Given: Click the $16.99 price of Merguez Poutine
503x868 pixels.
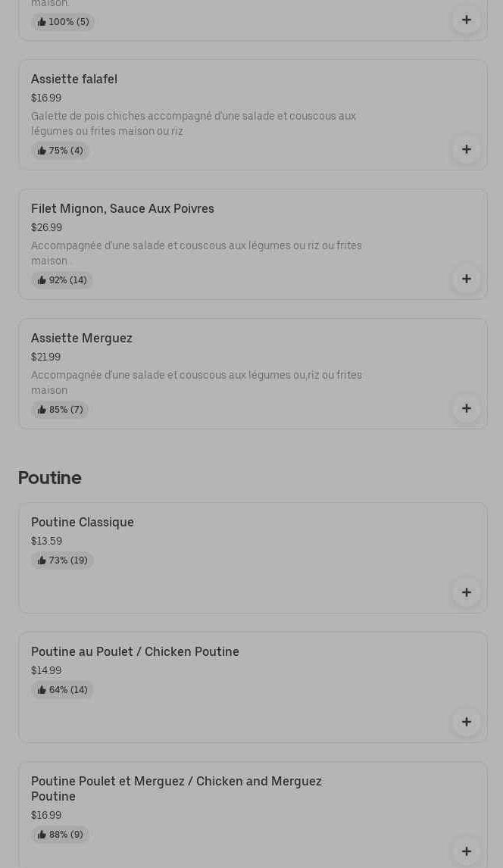Looking at the screenshot, I should 46,816.
